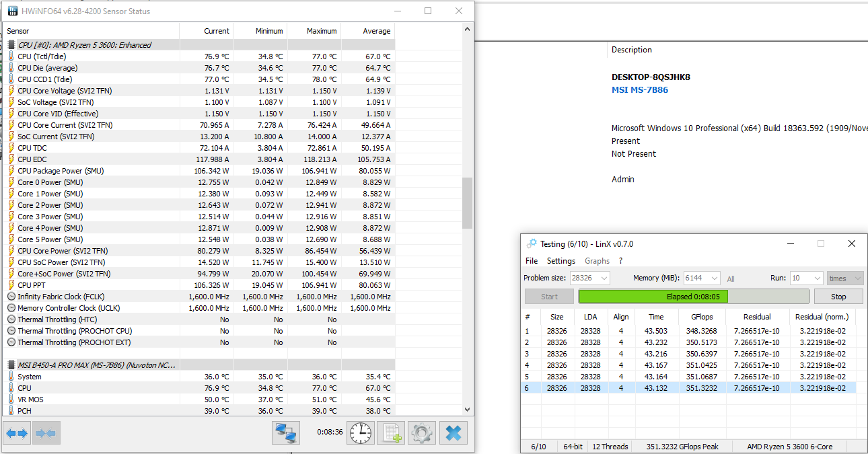Click the clock reset timer icon
This screenshot has height=454, width=868.
[x=361, y=433]
